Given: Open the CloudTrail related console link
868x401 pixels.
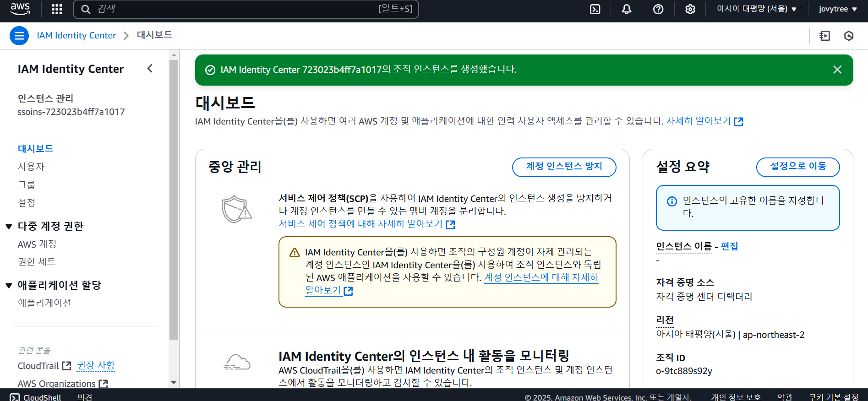Looking at the screenshot, I should tap(44, 366).
